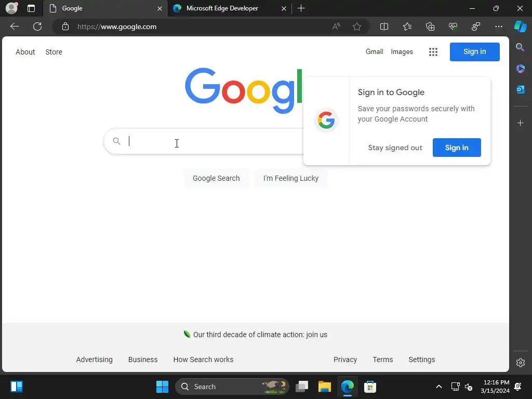Image resolution: width=532 pixels, height=399 pixels.
Task: Open the tab actions menu icon
Action: [31, 8]
